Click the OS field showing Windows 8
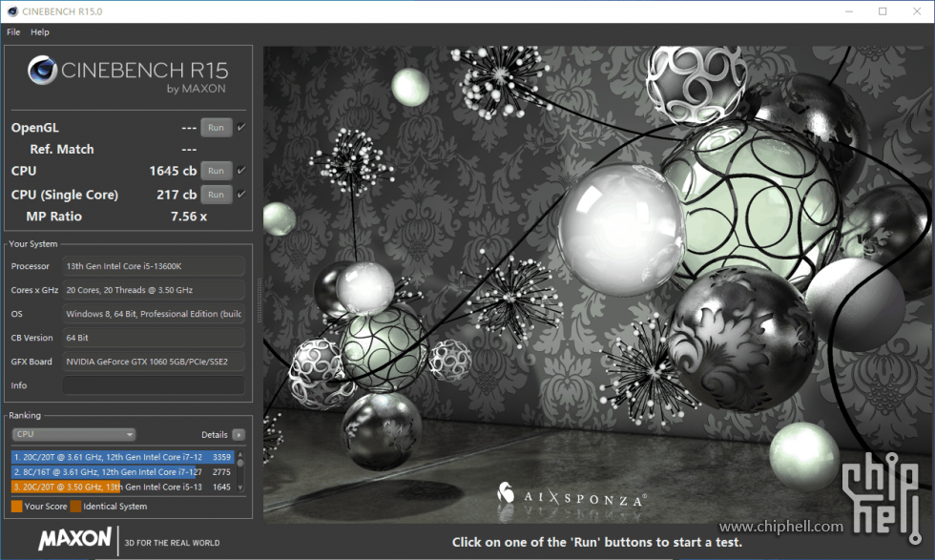This screenshot has width=935, height=560. coord(154,314)
